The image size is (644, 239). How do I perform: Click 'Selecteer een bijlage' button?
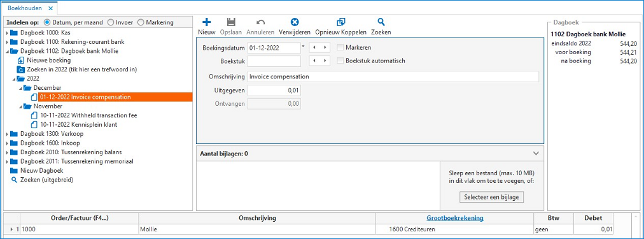coord(491,198)
